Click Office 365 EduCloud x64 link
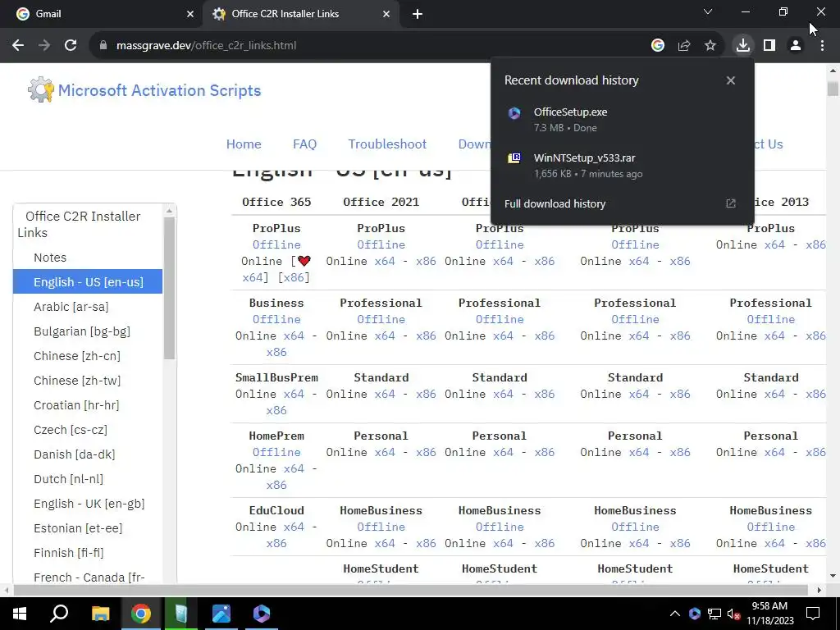Viewport: 840px width, 630px height. pos(294,527)
